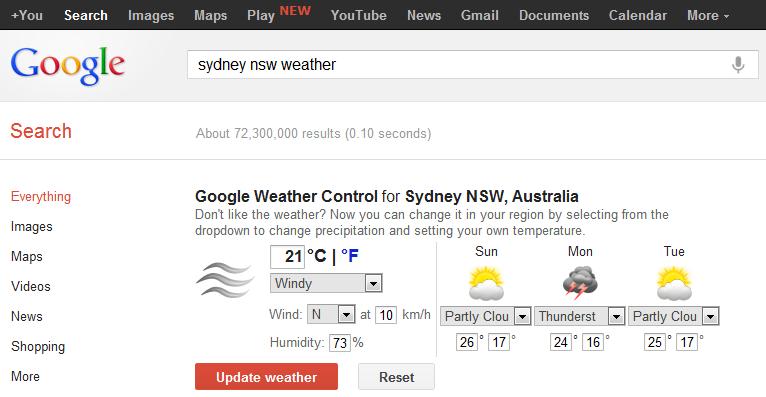Open Images in the top navigation bar

point(151,16)
